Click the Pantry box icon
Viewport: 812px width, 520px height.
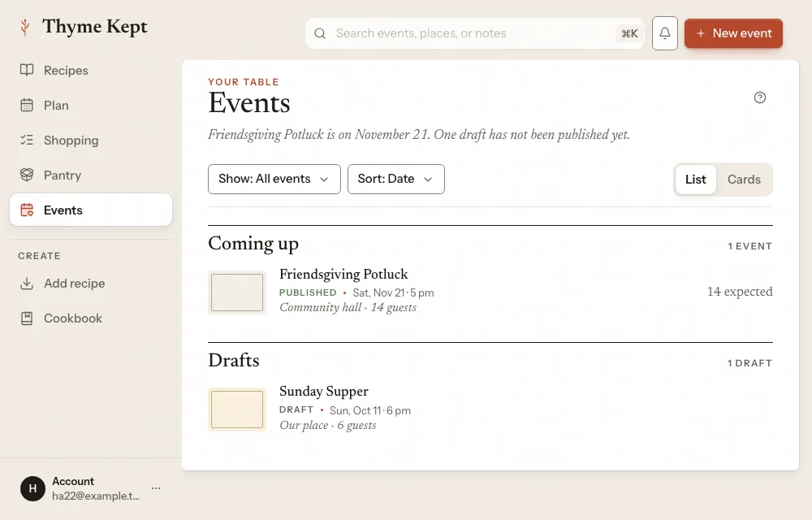coord(27,175)
